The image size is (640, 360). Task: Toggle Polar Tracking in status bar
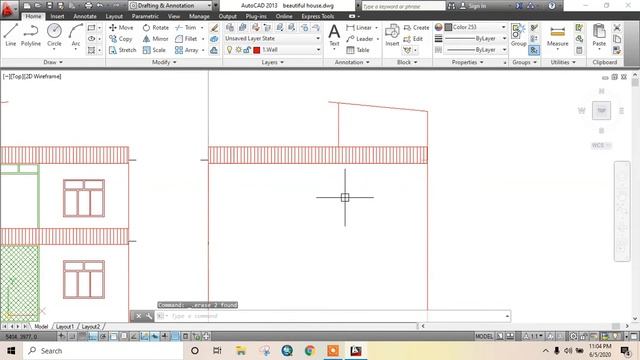tap(103, 336)
